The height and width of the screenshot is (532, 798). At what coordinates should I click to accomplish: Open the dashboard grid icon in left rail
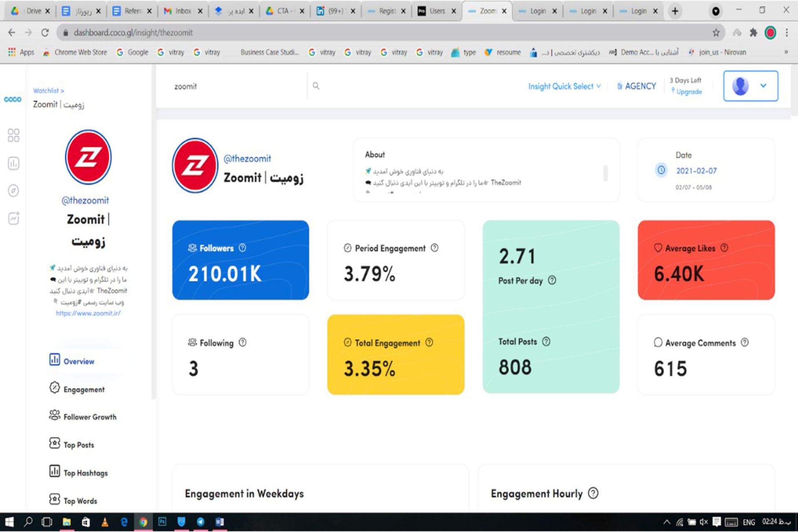(x=13, y=135)
